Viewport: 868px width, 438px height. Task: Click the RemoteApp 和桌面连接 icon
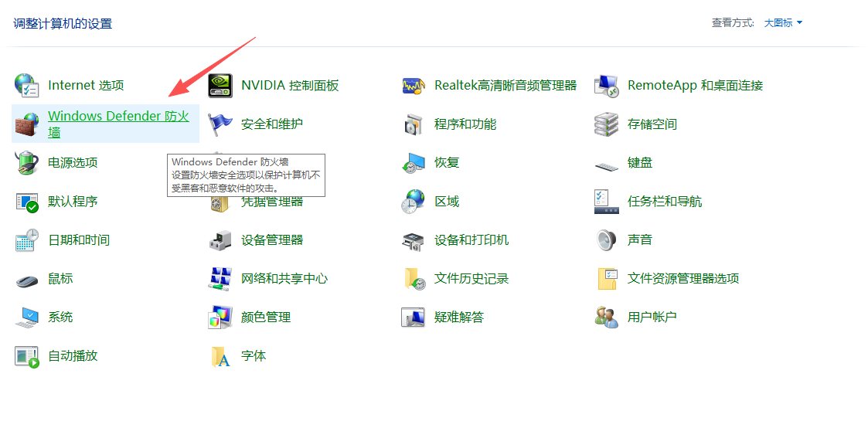tap(606, 86)
